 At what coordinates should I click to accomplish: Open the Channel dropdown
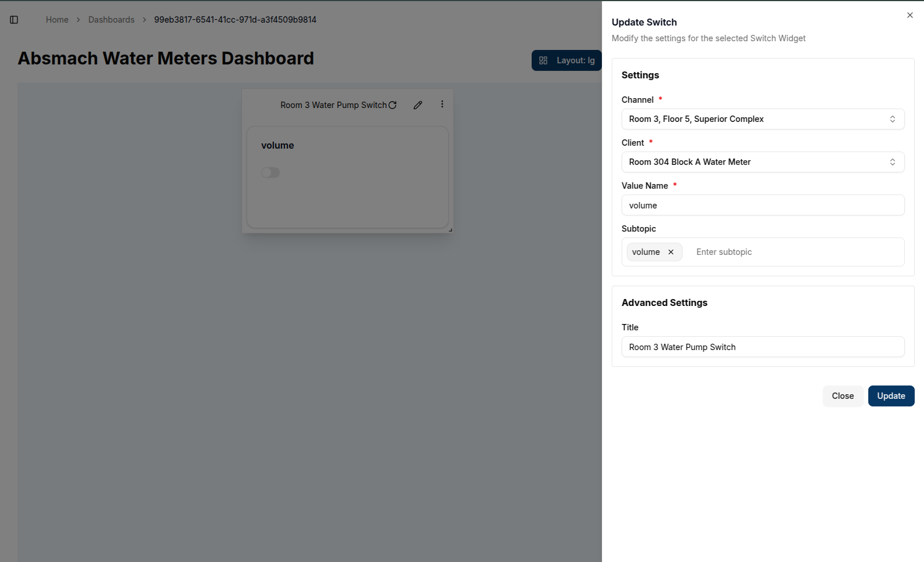tap(762, 119)
